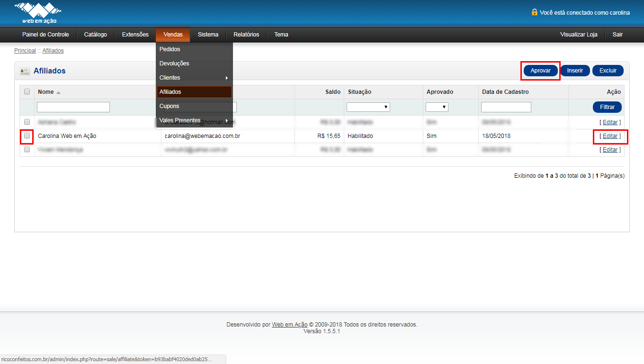Select Afiliados in Vendas dropdown
This screenshot has width=644, height=364.
[x=194, y=92]
